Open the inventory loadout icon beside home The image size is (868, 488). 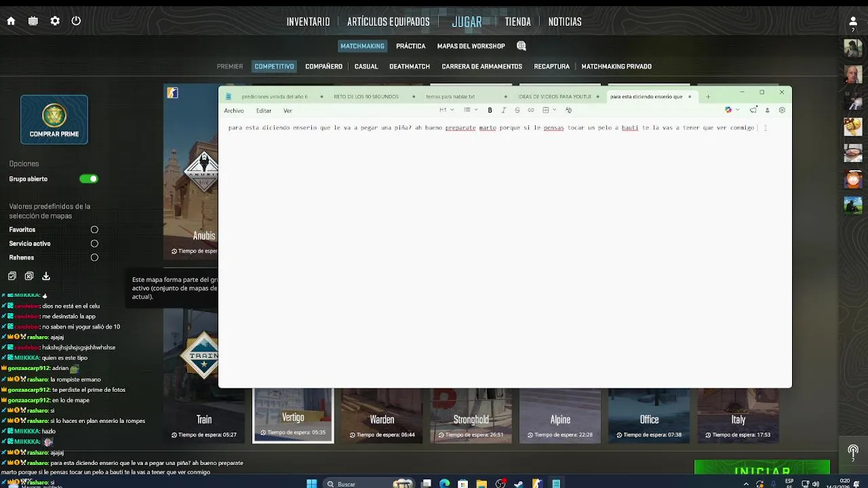tap(33, 21)
